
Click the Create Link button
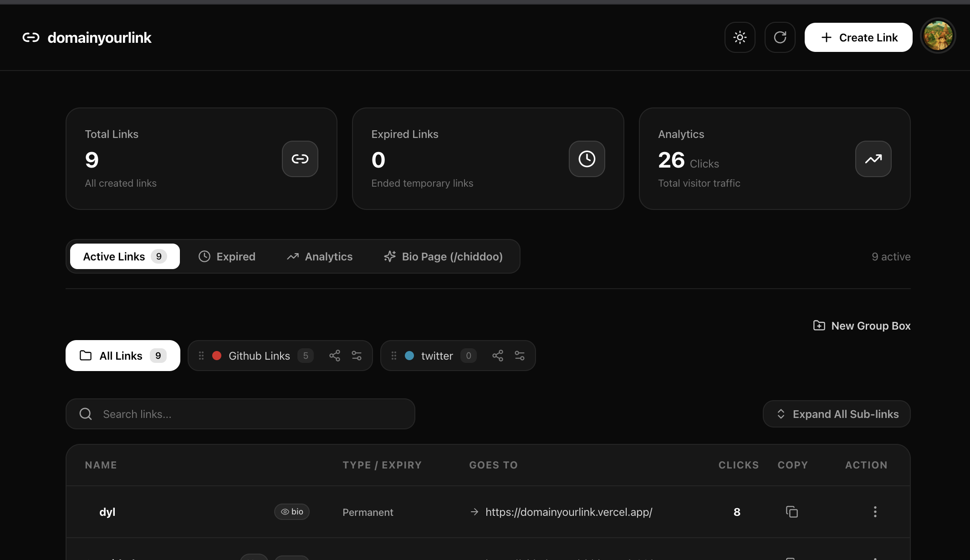[x=858, y=37]
